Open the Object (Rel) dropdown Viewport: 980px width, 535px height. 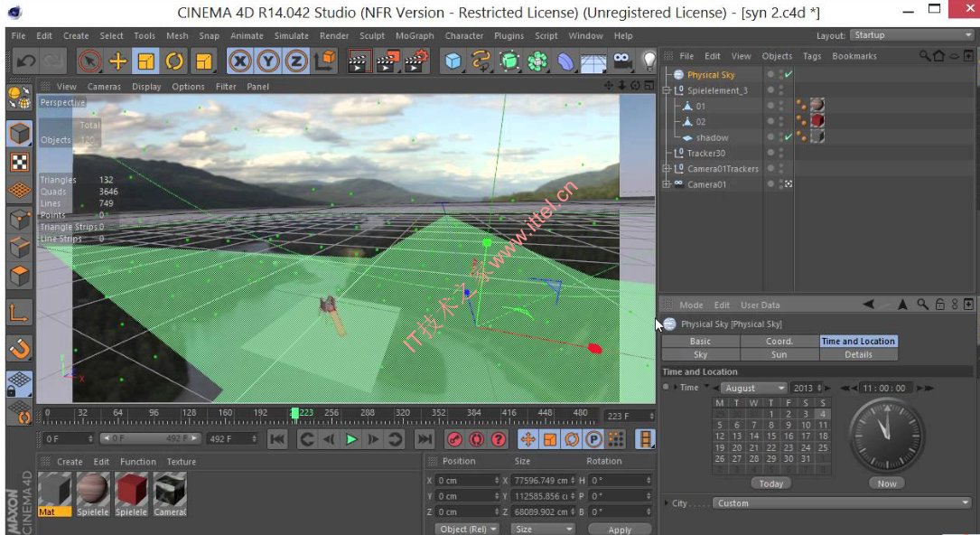(467, 529)
